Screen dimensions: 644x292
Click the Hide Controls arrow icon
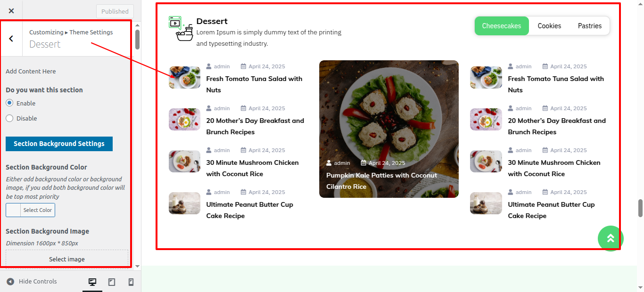point(10,282)
